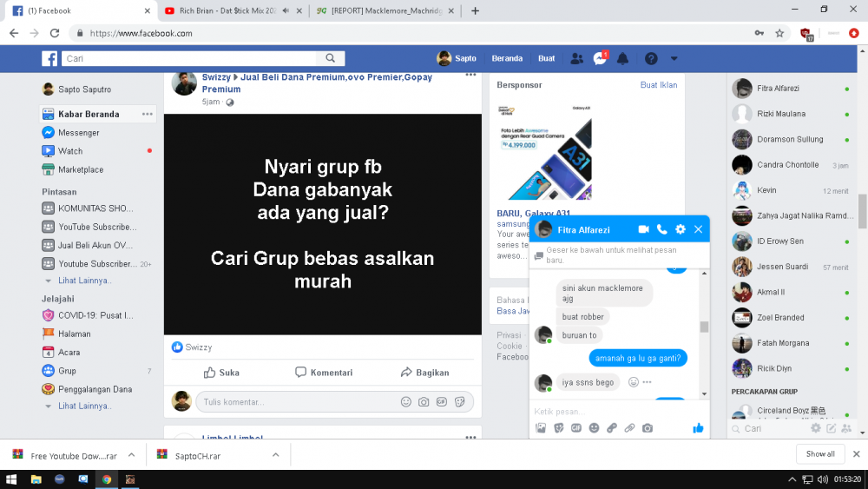Click chat sticker icon
Image resolution: width=868 pixels, height=489 pixels.
[558, 428]
